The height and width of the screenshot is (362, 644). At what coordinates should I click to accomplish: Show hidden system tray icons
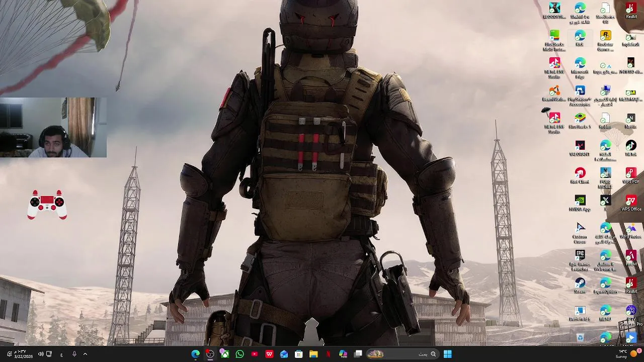pos(85,354)
